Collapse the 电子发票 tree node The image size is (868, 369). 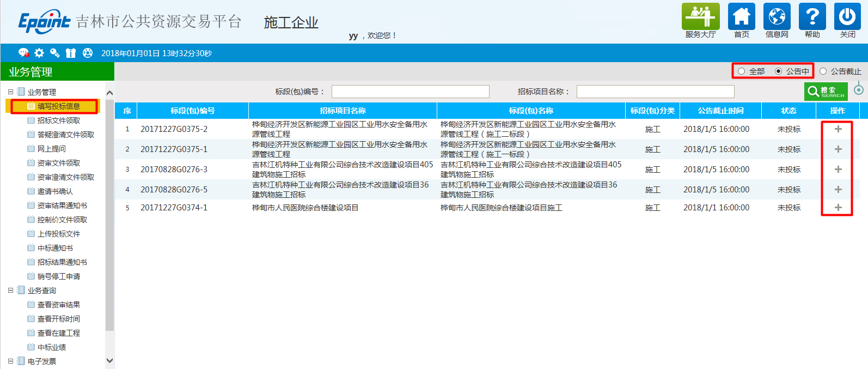coord(10,361)
